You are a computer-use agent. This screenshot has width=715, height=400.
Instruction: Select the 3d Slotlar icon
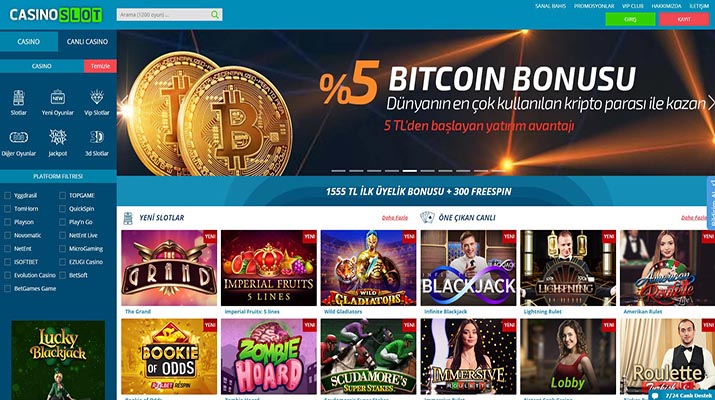click(97, 137)
